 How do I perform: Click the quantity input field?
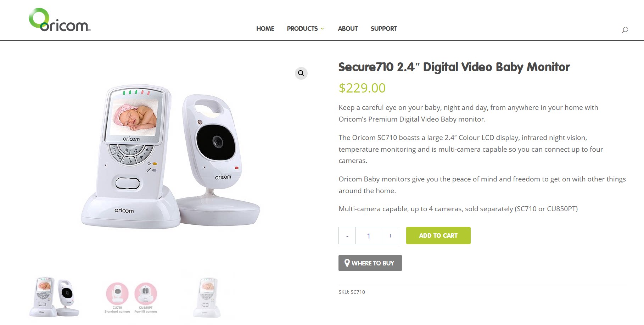369,236
